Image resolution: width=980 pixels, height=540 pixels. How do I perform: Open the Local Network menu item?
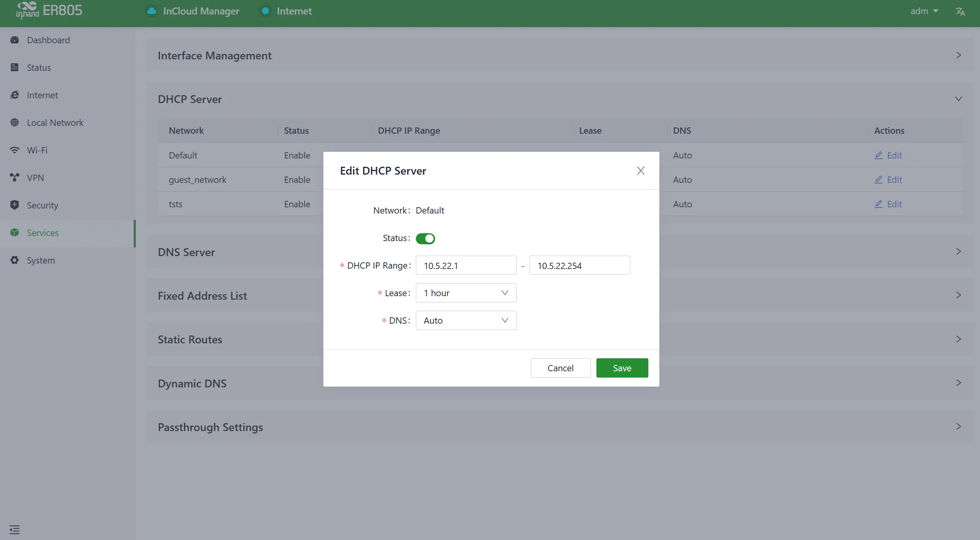point(67,123)
